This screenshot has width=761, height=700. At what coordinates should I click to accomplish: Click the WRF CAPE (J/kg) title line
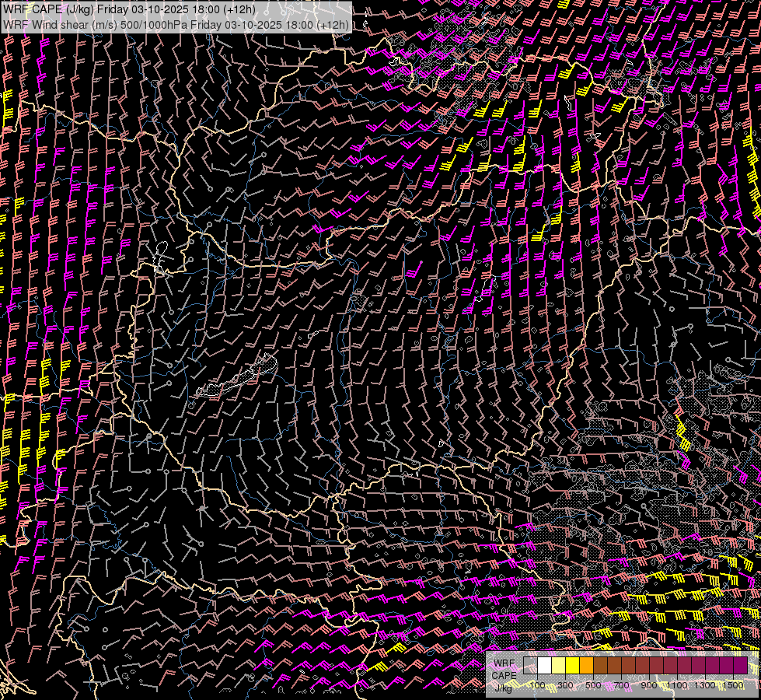click(129, 9)
